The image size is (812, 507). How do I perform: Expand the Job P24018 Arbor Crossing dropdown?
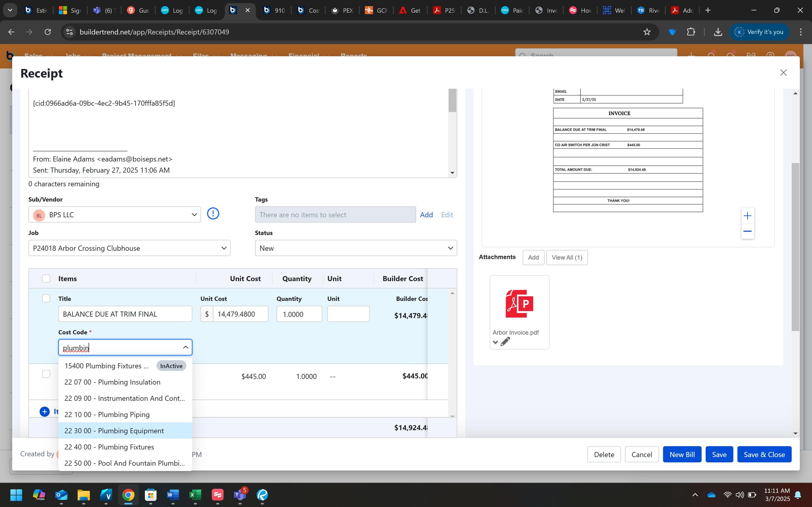[129, 248]
